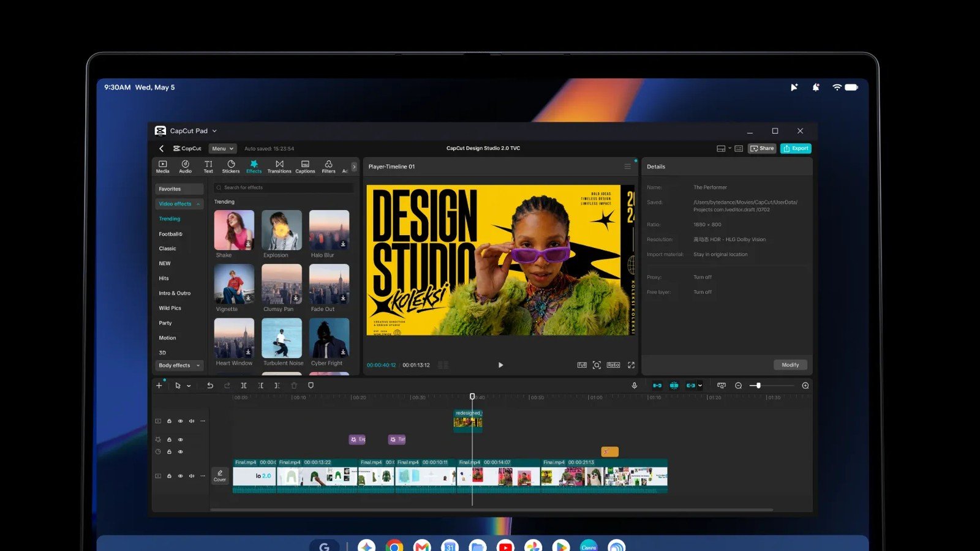The height and width of the screenshot is (551, 980).
Task: Mute the Final.mp4 main track audio
Action: point(192,476)
